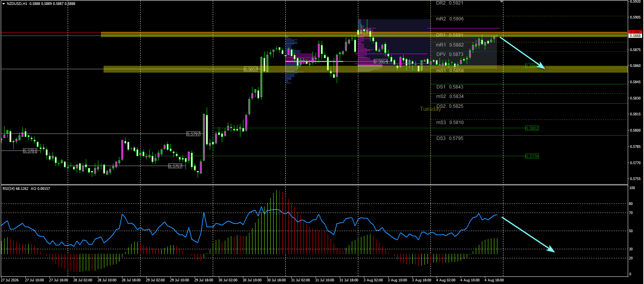Click the Tuesday day label
Image resolution: width=644 pixels, height=284 pixels.
click(430, 109)
